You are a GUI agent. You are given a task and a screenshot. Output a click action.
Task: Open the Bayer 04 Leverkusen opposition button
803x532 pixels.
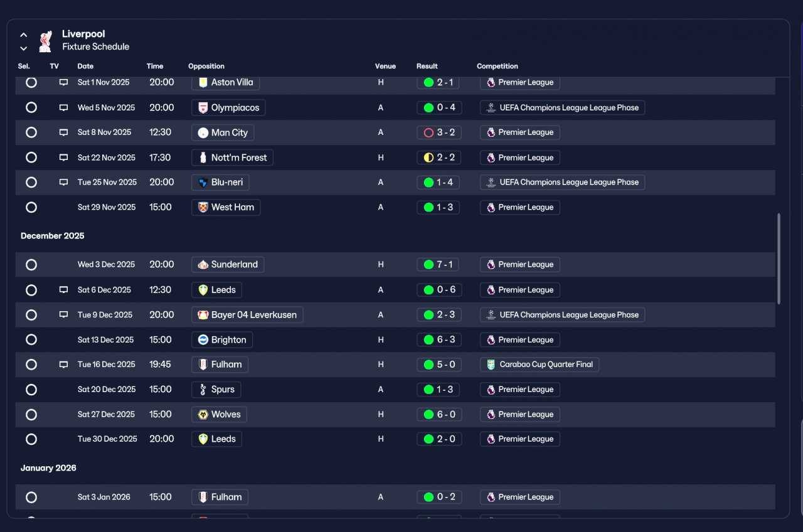click(247, 315)
